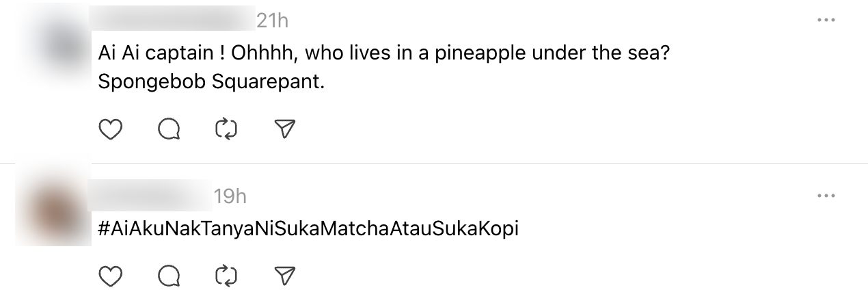This screenshot has width=868, height=303.
Task: Share the Matcha or Kopi hashtag post
Action: tap(284, 275)
